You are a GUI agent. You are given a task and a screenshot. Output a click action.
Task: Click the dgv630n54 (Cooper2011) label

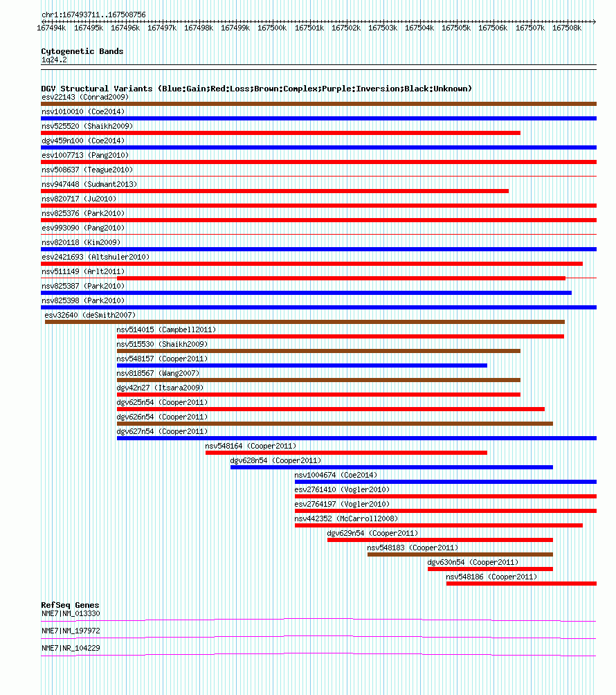coord(473,563)
